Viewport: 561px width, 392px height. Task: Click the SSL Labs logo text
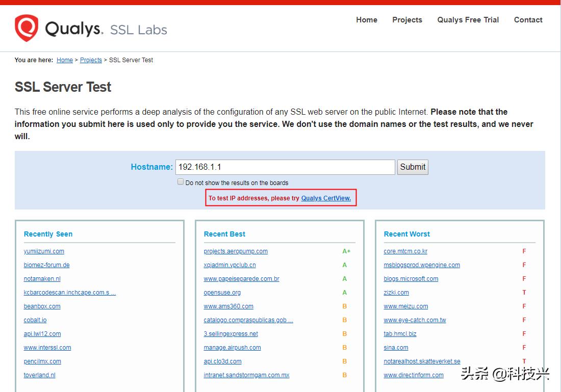click(138, 30)
